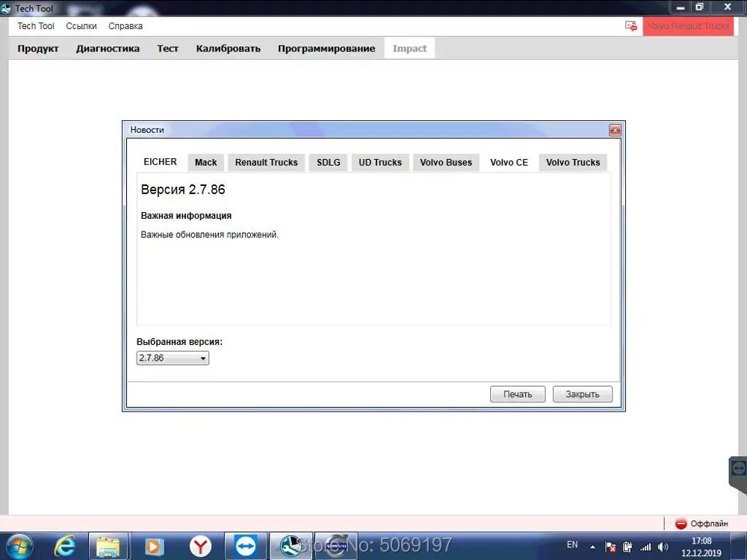Image resolution: width=747 pixels, height=560 pixels.
Task: Select the Калибровать tab
Action: point(228,49)
